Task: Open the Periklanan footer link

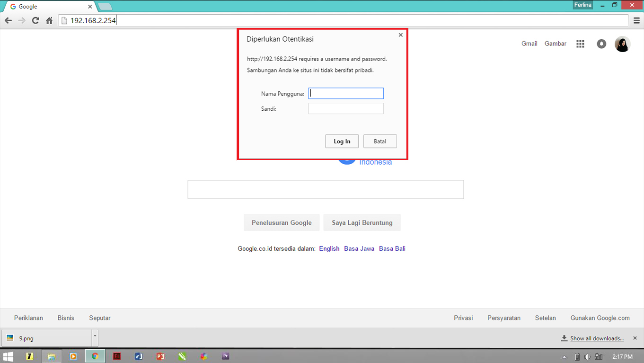Action: (x=28, y=318)
